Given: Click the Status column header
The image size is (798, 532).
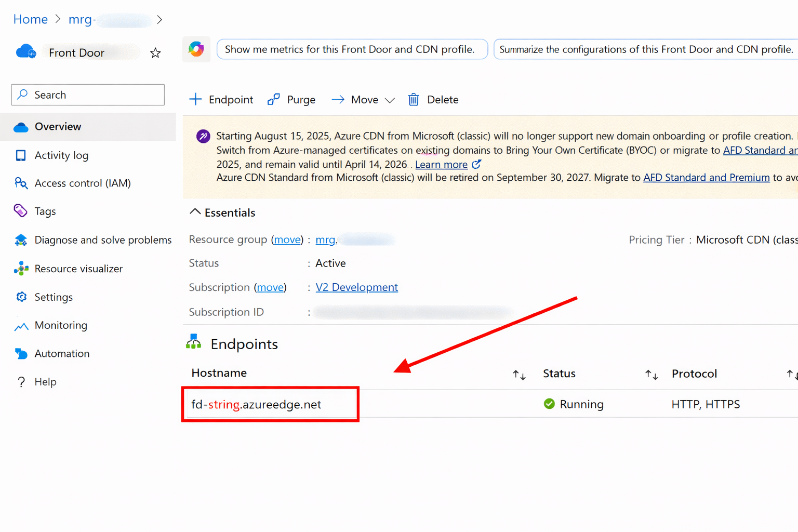Looking at the screenshot, I should coord(559,374).
